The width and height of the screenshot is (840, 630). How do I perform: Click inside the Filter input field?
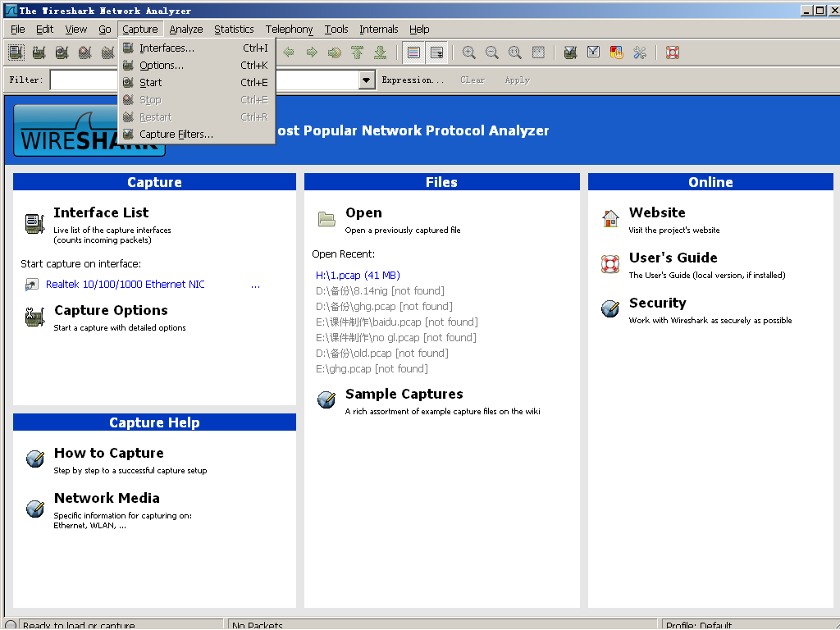[x=84, y=80]
